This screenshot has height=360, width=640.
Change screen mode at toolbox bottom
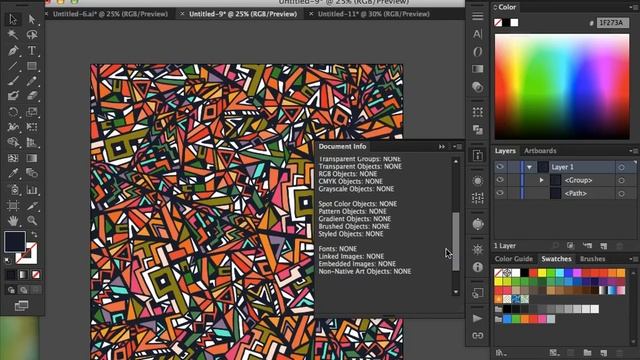point(21,306)
